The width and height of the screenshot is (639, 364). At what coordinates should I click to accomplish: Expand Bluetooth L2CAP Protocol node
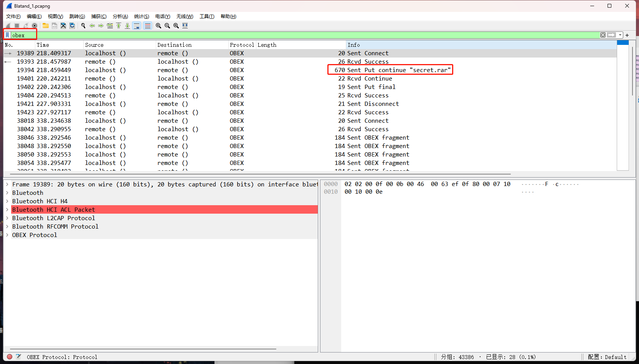coord(7,218)
